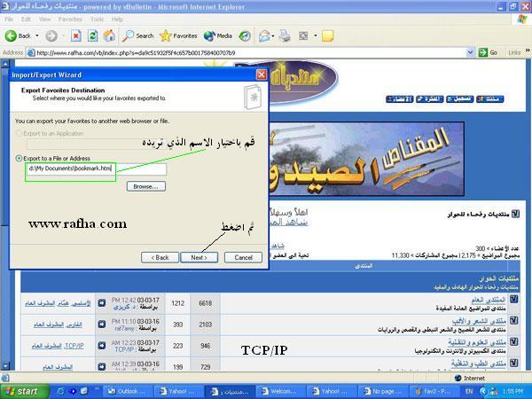The image size is (532, 399).
Task: Click the Forward arrow toolbar icon
Action: pyautogui.click(x=51, y=35)
